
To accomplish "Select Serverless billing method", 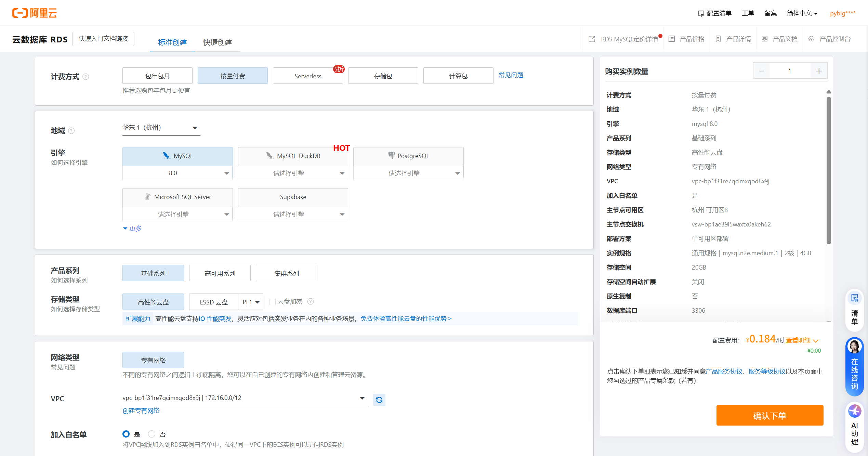I will tap(308, 76).
